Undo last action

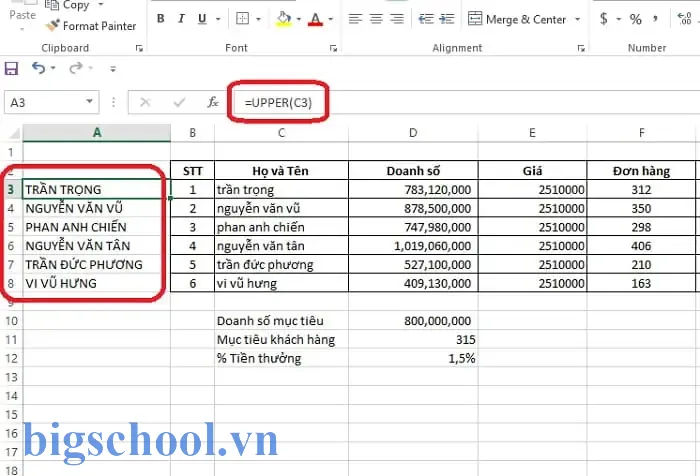click(38, 68)
